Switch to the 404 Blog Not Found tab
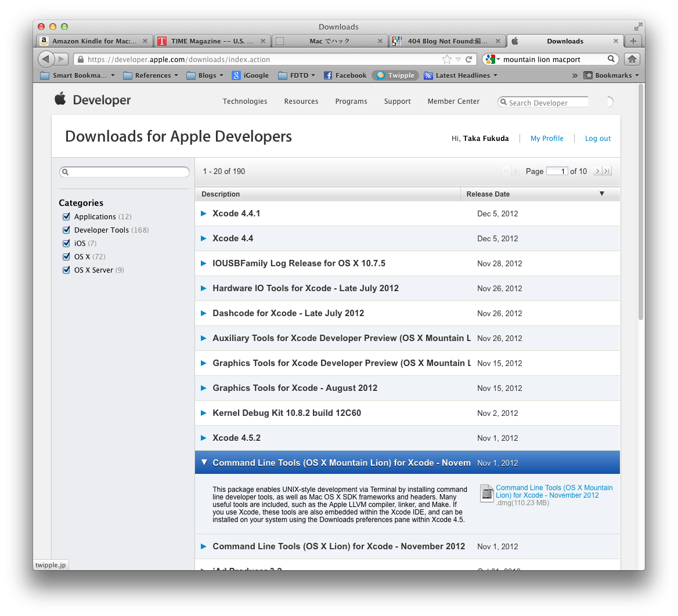Image resolution: width=678 pixels, height=616 pixels. click(x=447, y=41)
